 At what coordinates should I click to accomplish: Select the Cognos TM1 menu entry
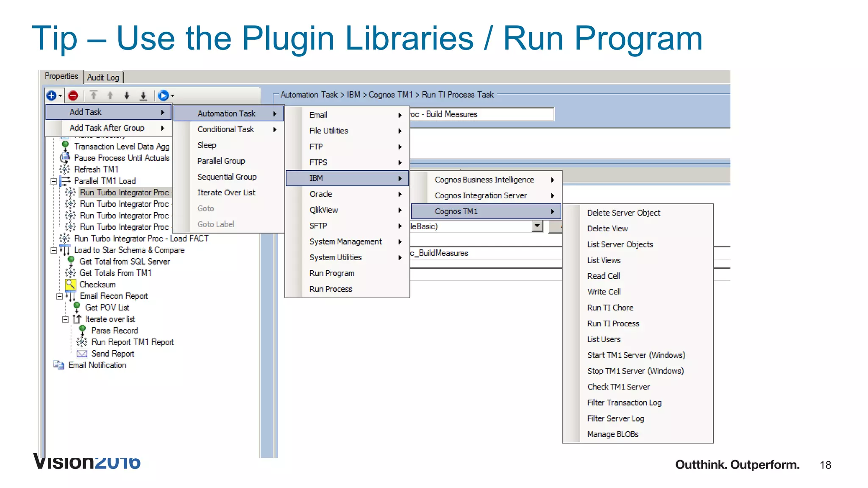pyautogui.click(x=486, y=211)
